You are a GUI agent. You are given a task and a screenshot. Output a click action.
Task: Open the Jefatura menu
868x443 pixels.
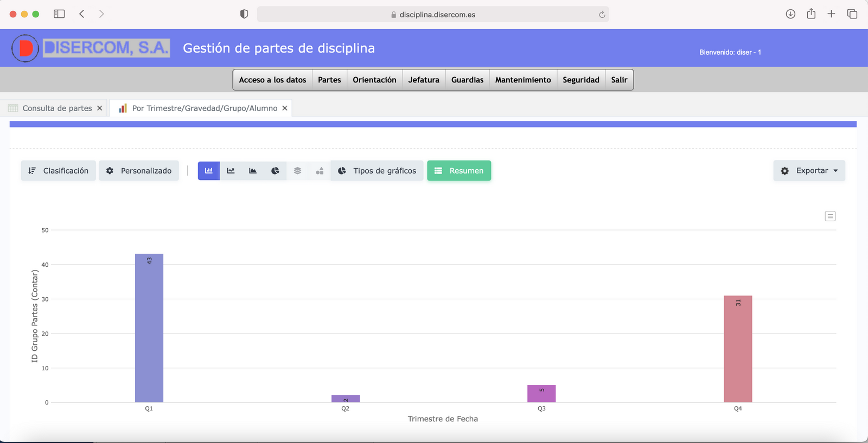(x=424, y=80)
